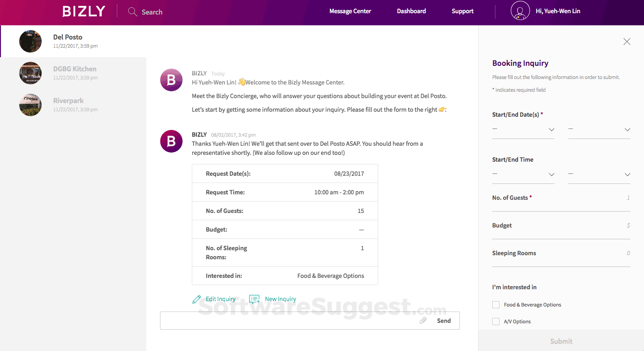The image size is (644, 351).
Task: Switch to the Dashboard
Action: 411,11
